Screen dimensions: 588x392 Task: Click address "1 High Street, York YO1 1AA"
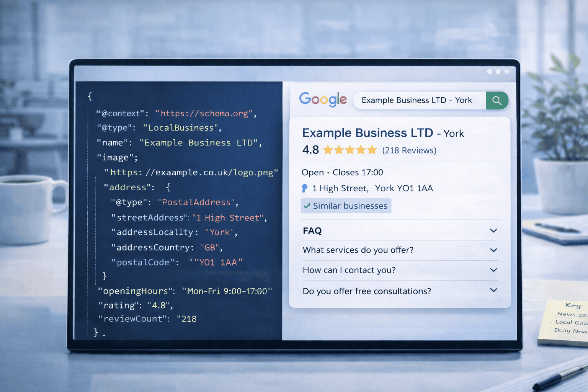(x=372, y=188)
